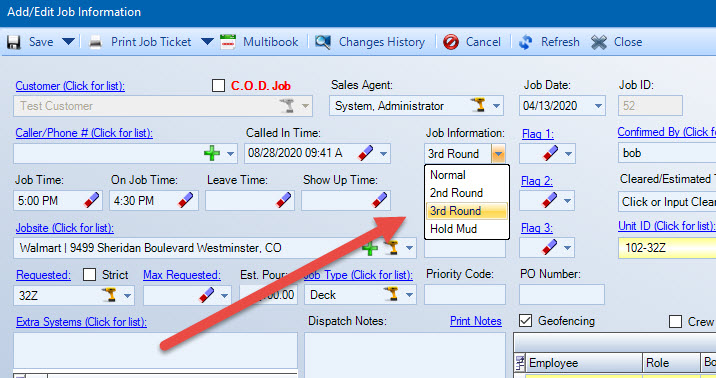Click the Save floppy disk icon
This screenshot has height=378, width=716.
click(14, 42)
